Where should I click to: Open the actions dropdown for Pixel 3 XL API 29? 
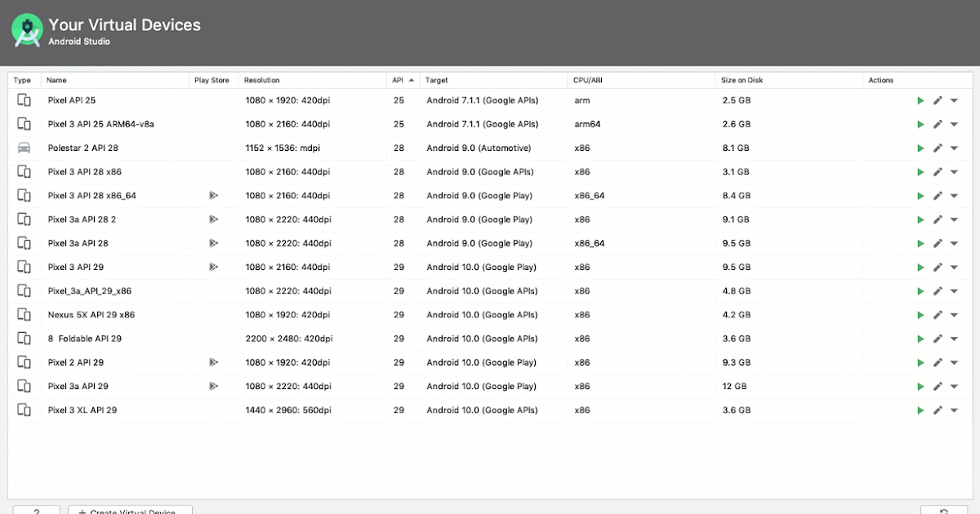tap(955, 410)
